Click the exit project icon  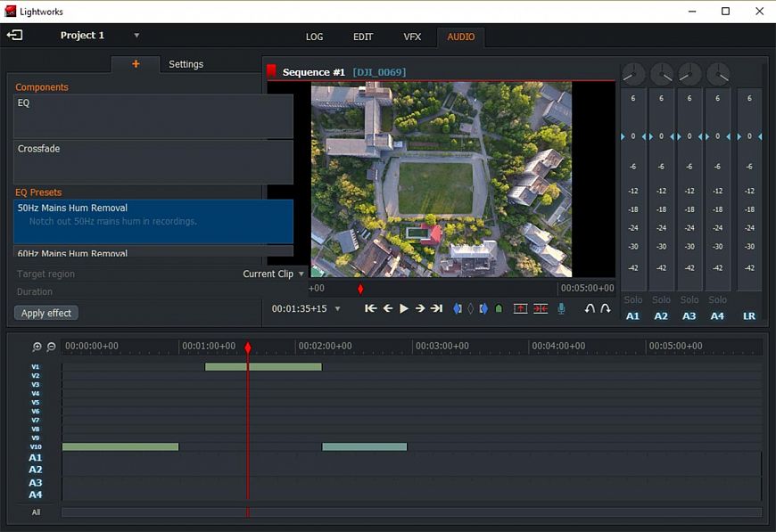coord(14,36)
